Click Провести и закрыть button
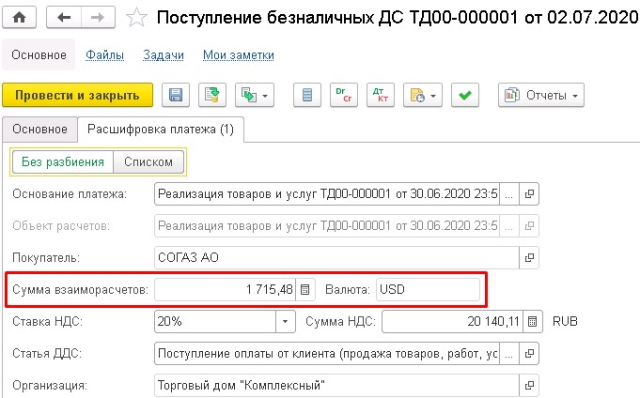 point(78,95)
